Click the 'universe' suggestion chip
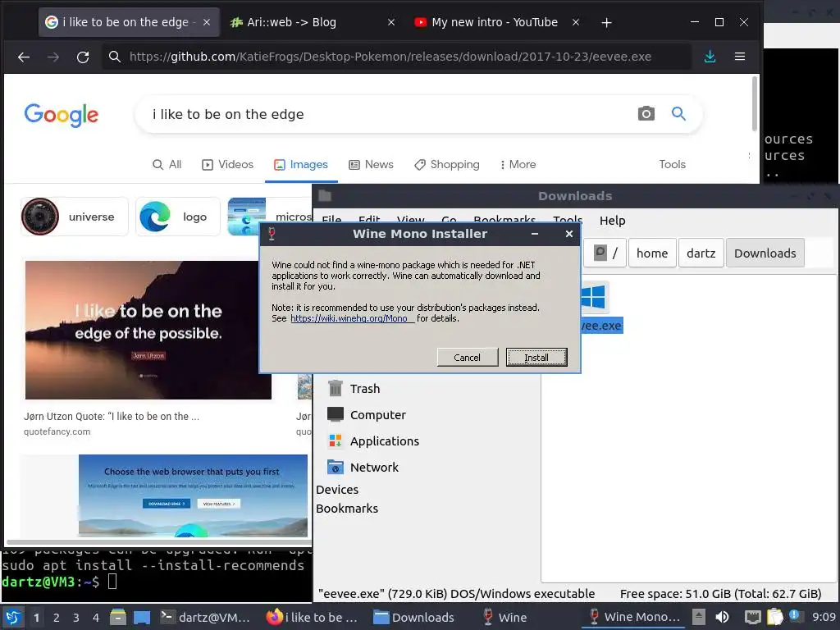 [75, 217]
